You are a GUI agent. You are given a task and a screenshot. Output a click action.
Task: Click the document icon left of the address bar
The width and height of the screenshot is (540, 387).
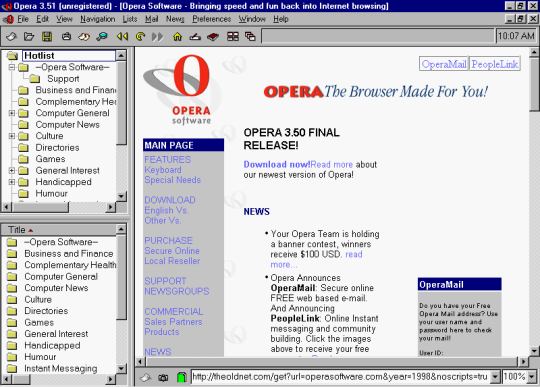click(145, 377)
